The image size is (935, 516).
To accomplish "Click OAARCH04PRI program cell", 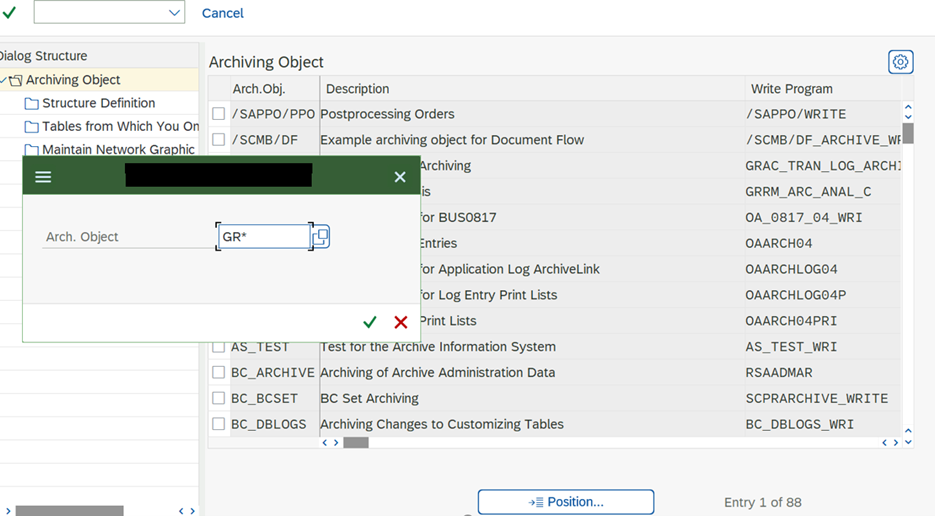I will click(791, 320).
